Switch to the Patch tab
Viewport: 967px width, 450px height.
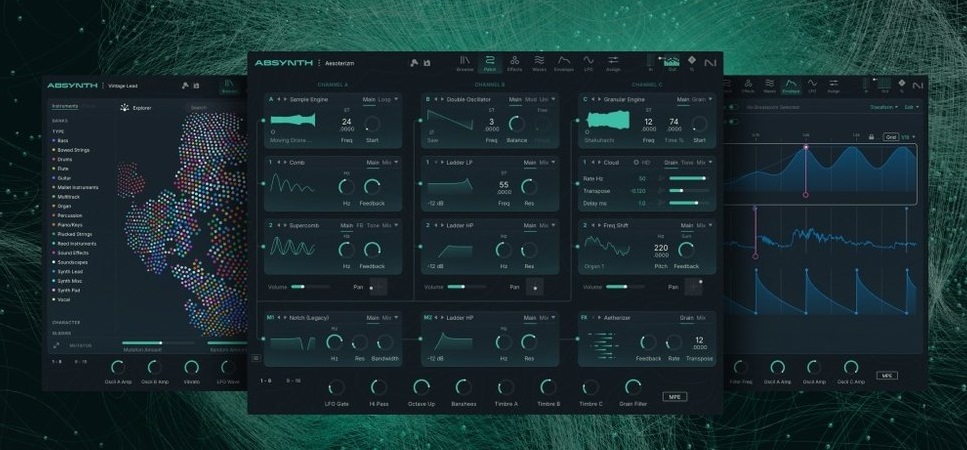[490, 63]
